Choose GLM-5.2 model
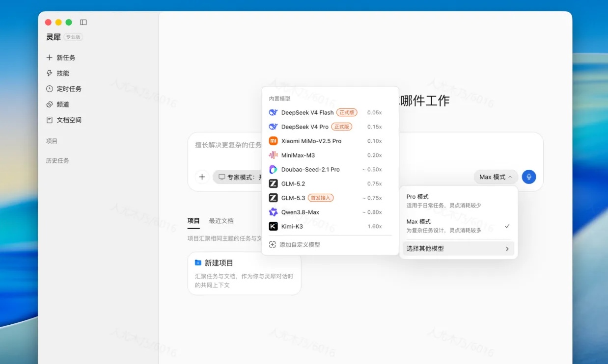 coord(330,183)
